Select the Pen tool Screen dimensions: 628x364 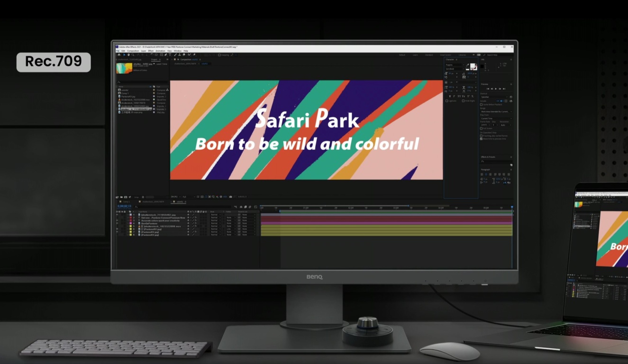click(x=165, y=55)
